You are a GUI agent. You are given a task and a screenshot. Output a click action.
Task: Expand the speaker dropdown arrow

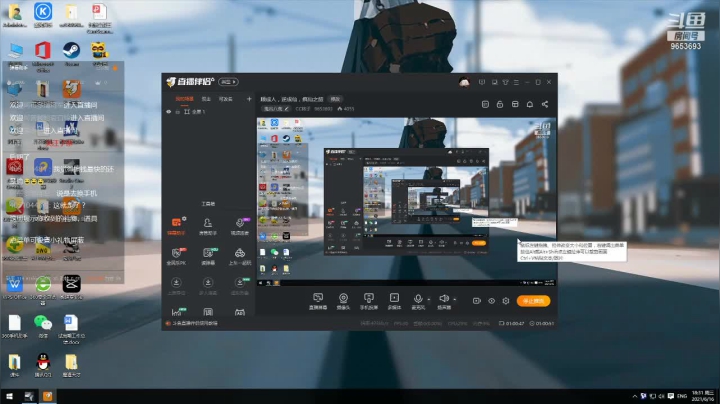(455, 299)
